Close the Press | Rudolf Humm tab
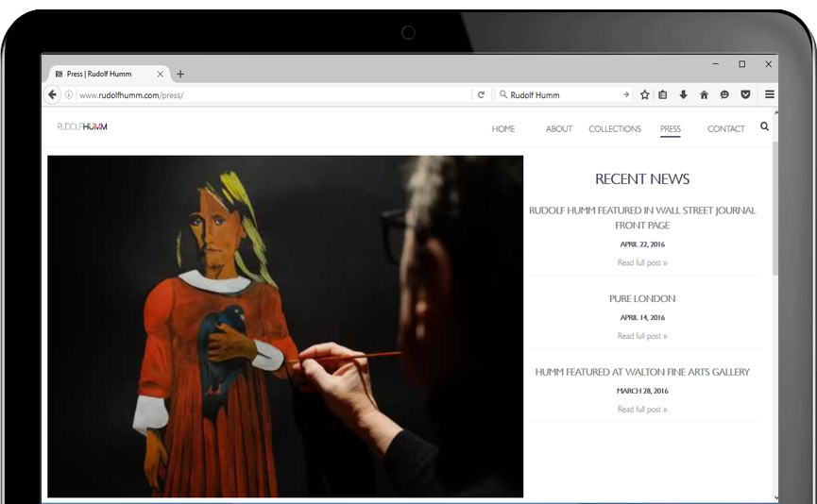 pos(161,74)
